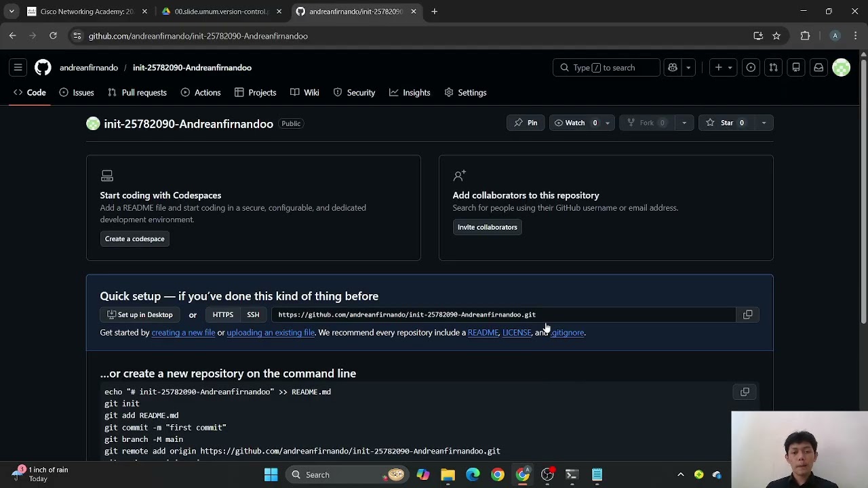Expand the Copilot dropdown arrow
This screenshot has height=488, width=868.
click(x=688, y=68)
